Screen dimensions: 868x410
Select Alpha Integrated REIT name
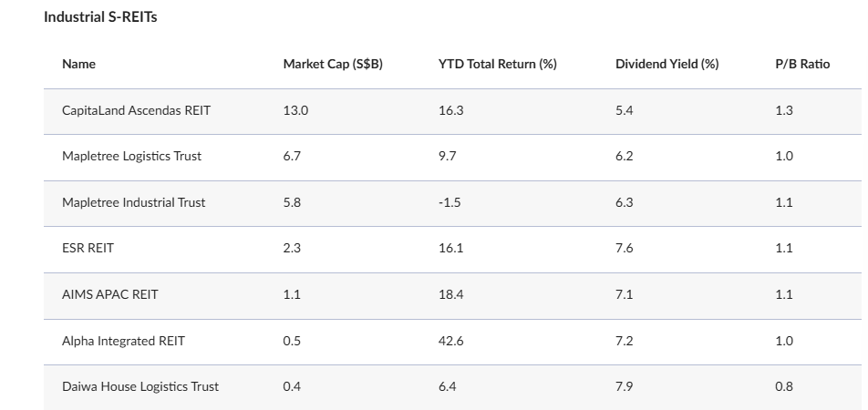click(x=123, y=341)
